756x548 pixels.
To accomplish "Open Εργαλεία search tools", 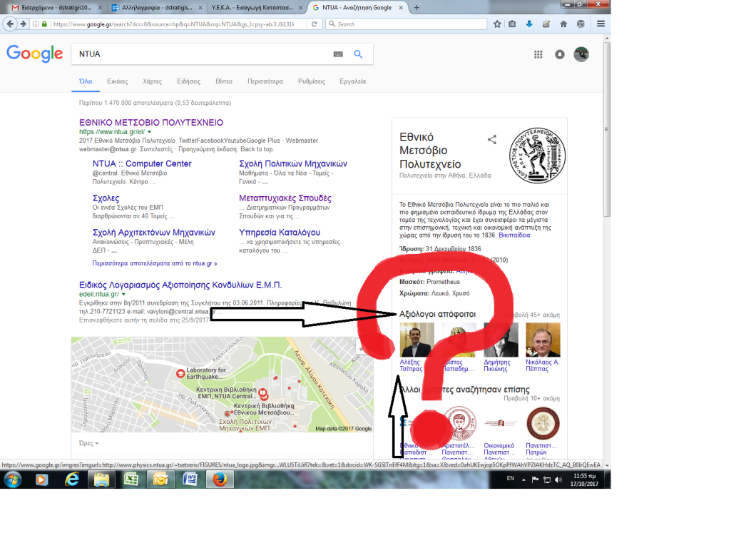I will tap(352, 81).
